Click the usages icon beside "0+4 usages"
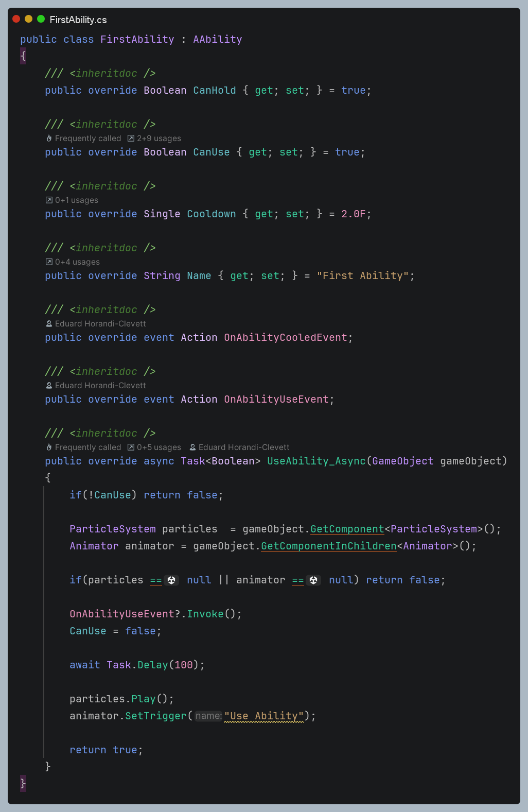Image resolution: width=528 pixels, height=812 pixels. coord(49,262)
